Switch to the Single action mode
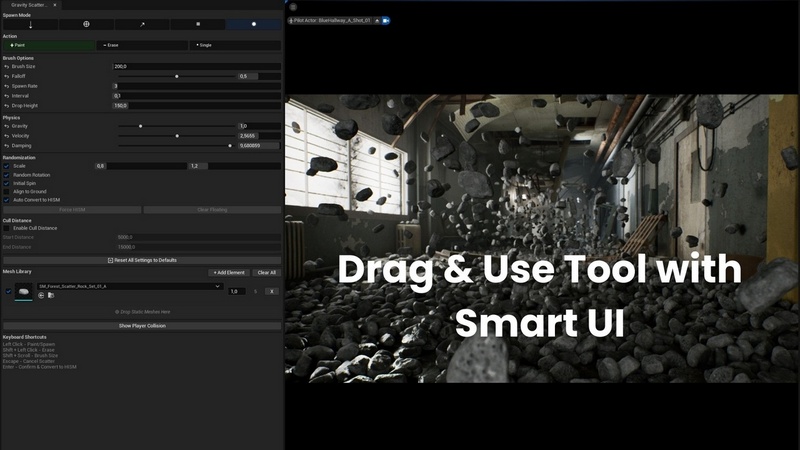Image resolution: width=800 pixels, height=450 pixels. [x=236, y=45]
